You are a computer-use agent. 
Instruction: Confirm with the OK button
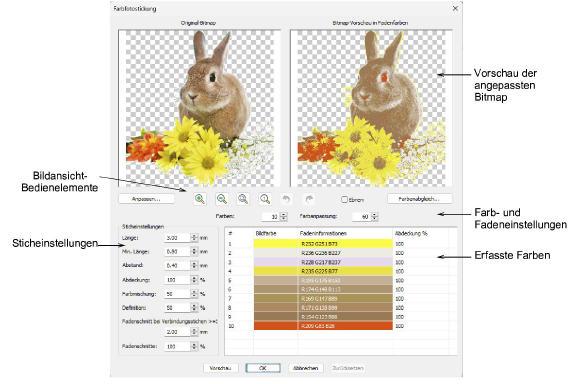[x=263, y=368]
